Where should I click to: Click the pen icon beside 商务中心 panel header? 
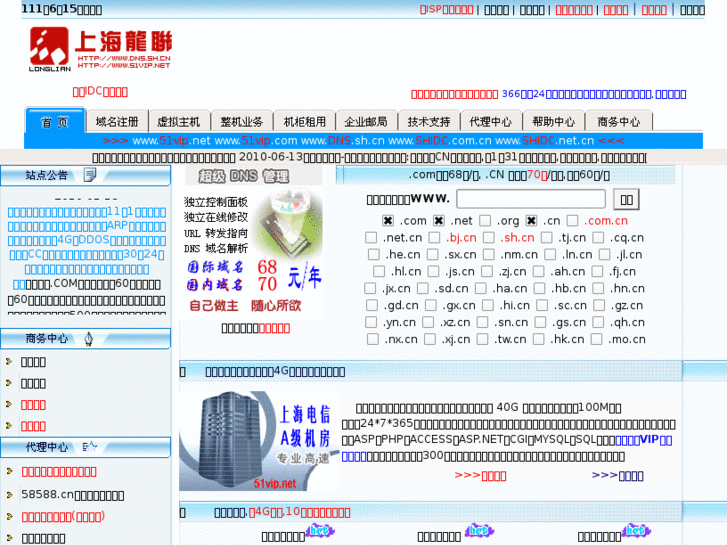(89, 339)
